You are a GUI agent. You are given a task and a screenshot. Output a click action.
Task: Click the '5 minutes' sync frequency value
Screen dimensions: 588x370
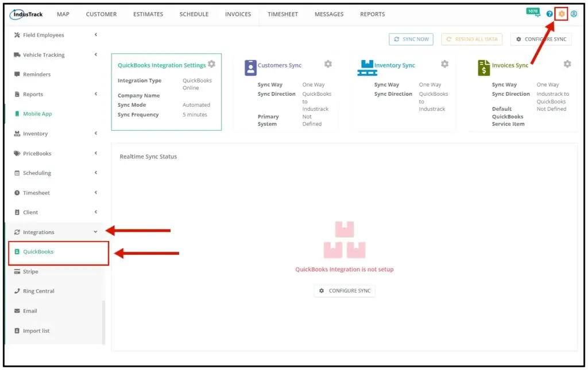coord(195,115)
